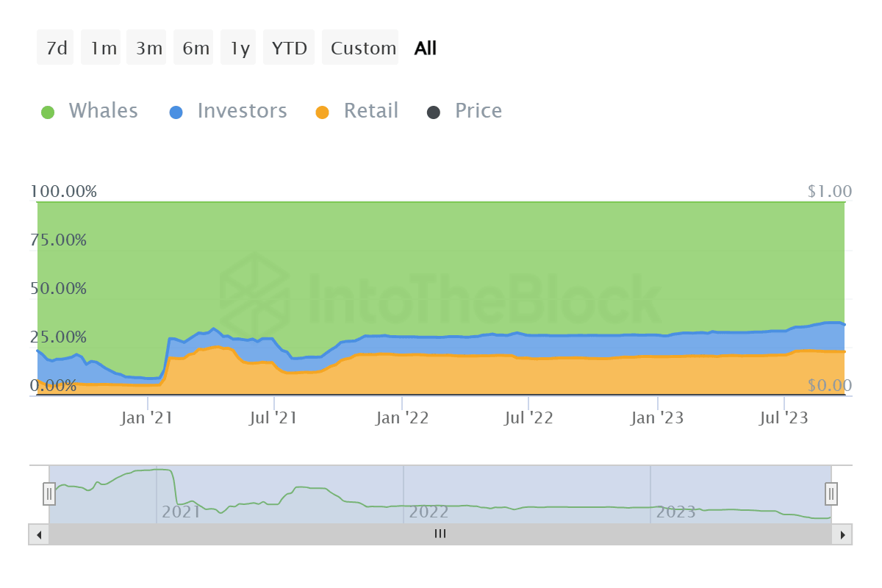Select the YTD range option
882x588 pixels.
pyautogui.click(x=289, y=49)
